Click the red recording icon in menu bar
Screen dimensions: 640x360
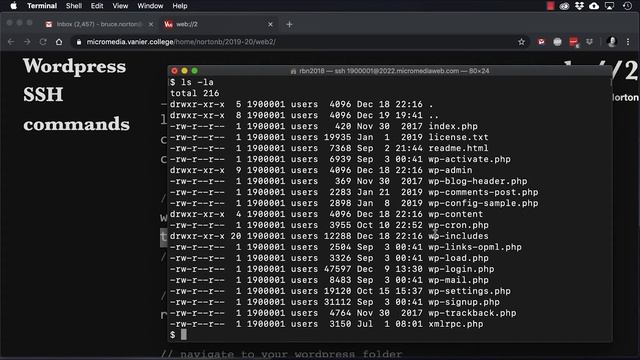[550, 6]
